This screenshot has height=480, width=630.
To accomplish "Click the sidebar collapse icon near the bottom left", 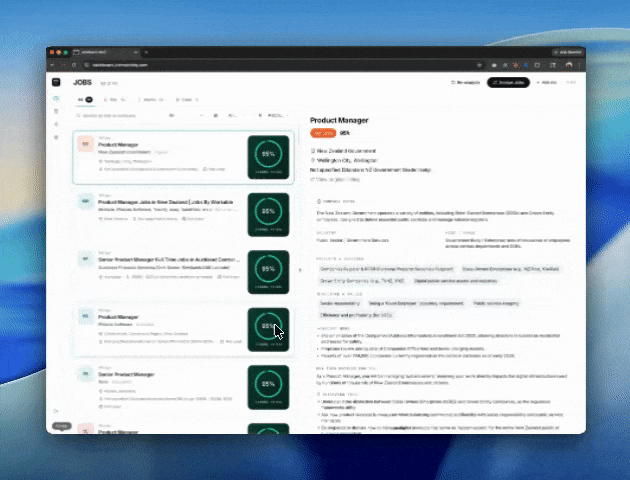I will coord(56,411).
